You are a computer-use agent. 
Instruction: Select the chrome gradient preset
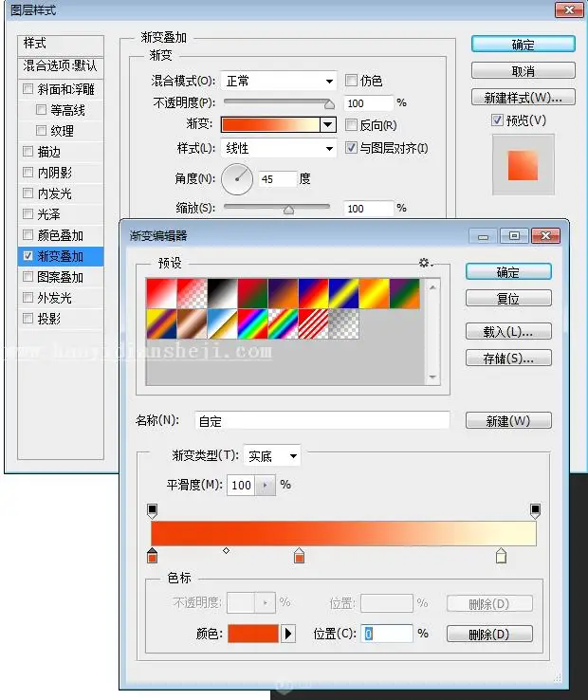222,324
